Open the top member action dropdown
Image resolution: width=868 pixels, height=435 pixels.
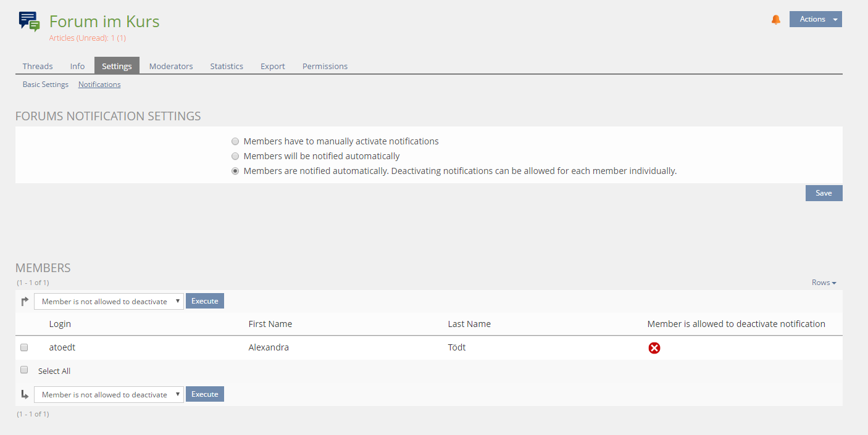[x=109, y=301]
